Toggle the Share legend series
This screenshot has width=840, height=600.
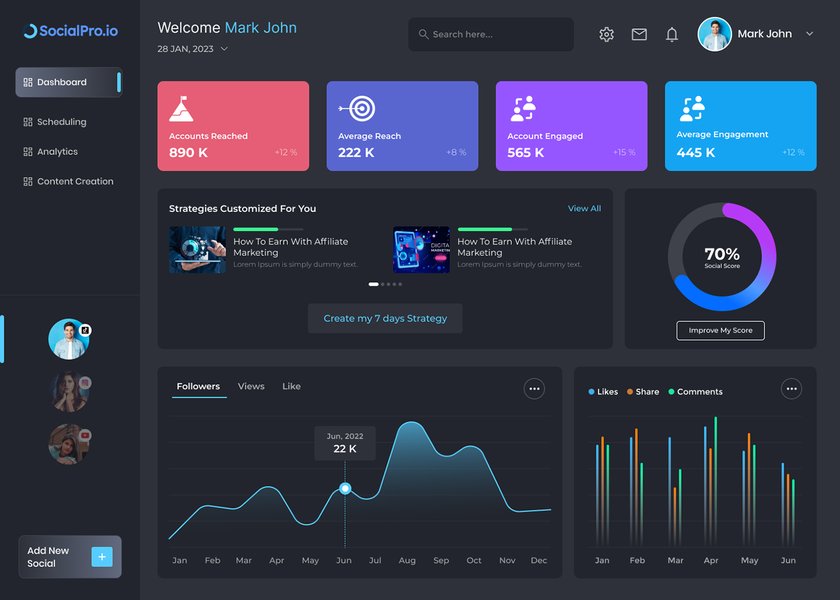click(643, 392)
